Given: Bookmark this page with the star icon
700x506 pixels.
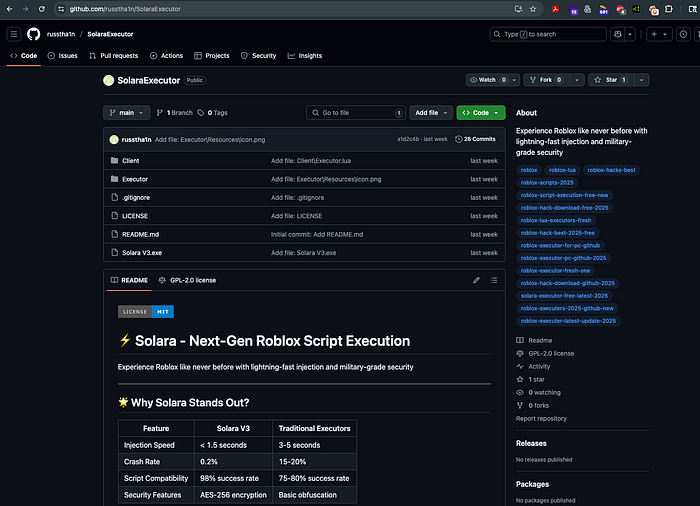Looking at the screenshot, I should [533, 9].
